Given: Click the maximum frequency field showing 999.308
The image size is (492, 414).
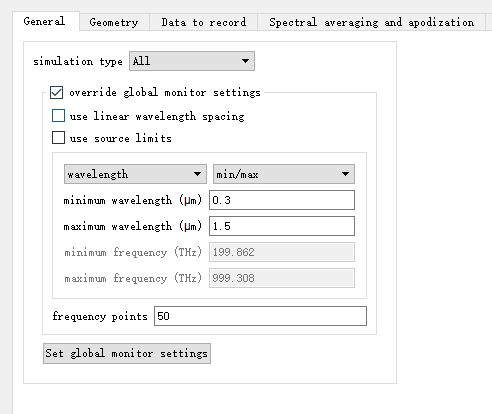Looking at the screenshot, I should pos(282,278).
